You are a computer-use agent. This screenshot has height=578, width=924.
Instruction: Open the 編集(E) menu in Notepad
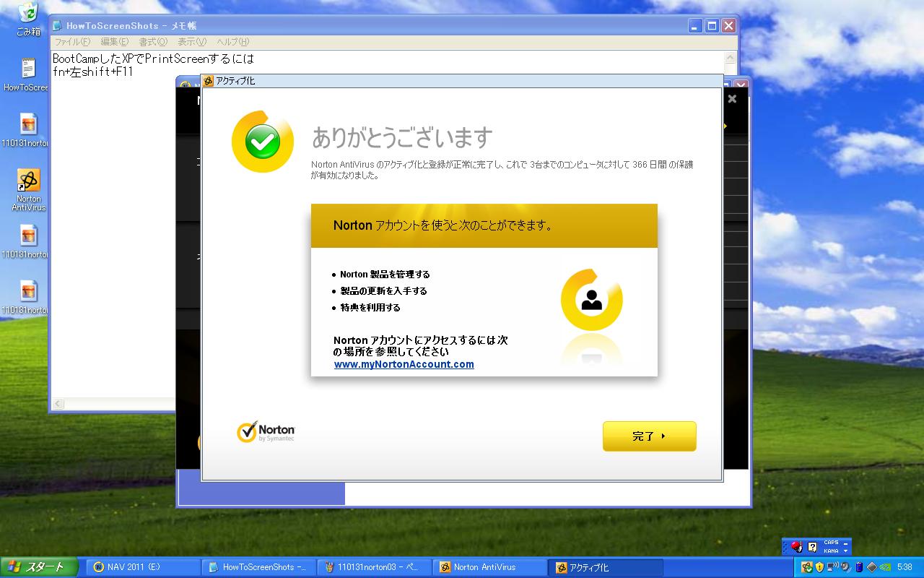coord(114,42)
